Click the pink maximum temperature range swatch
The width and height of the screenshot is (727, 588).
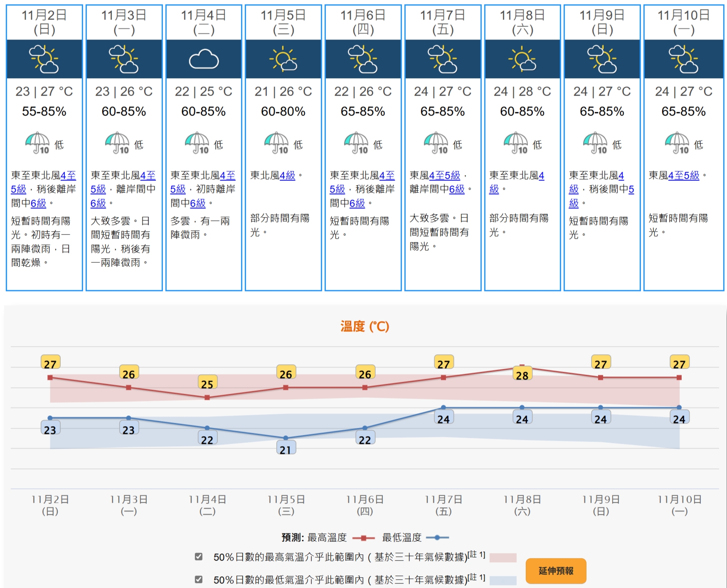[503, 558]
